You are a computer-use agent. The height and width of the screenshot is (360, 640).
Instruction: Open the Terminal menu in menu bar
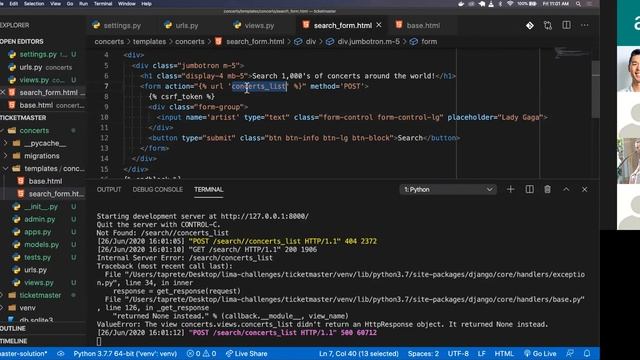click(x=103, y=4)
